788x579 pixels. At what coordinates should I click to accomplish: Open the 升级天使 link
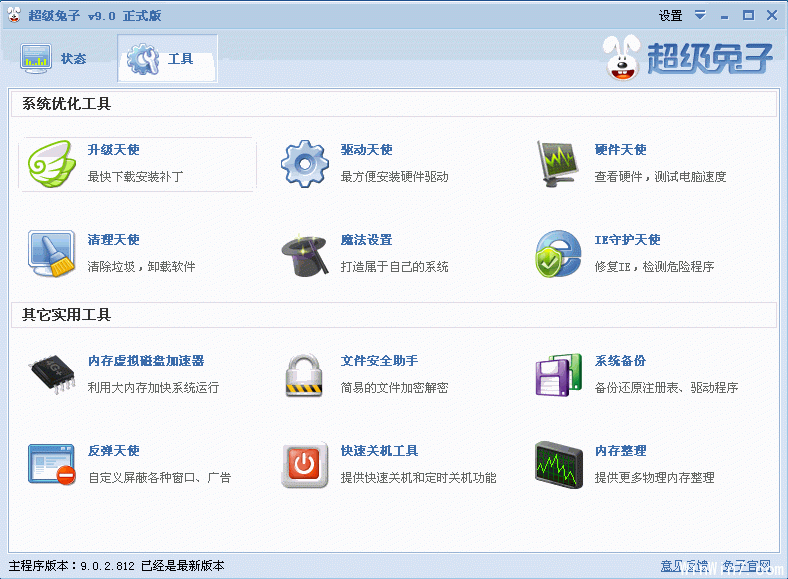coord(114,150)
